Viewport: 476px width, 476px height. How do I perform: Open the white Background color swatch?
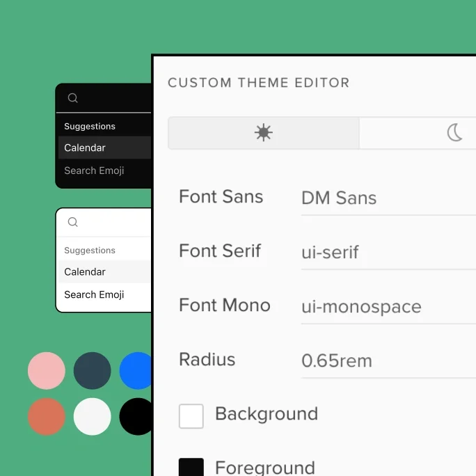[191, 415]
